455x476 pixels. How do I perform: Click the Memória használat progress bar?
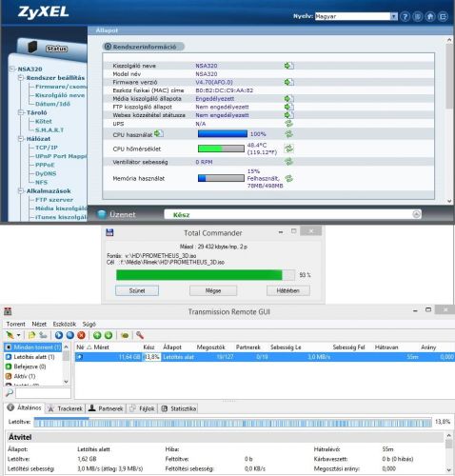pyautogui.click(x=221, y=178)
